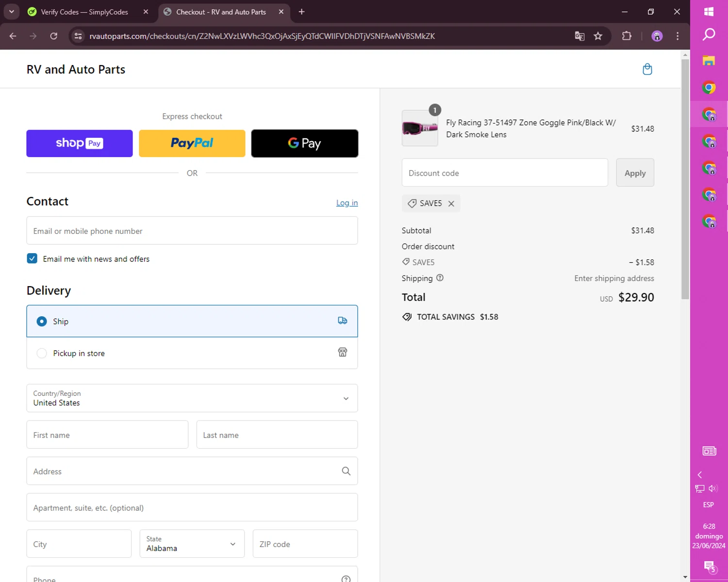Image resolution: width=728 pixels, height=582 pixels.
Task: Pay with PayPal express checkout
Action: click(192, 143)
